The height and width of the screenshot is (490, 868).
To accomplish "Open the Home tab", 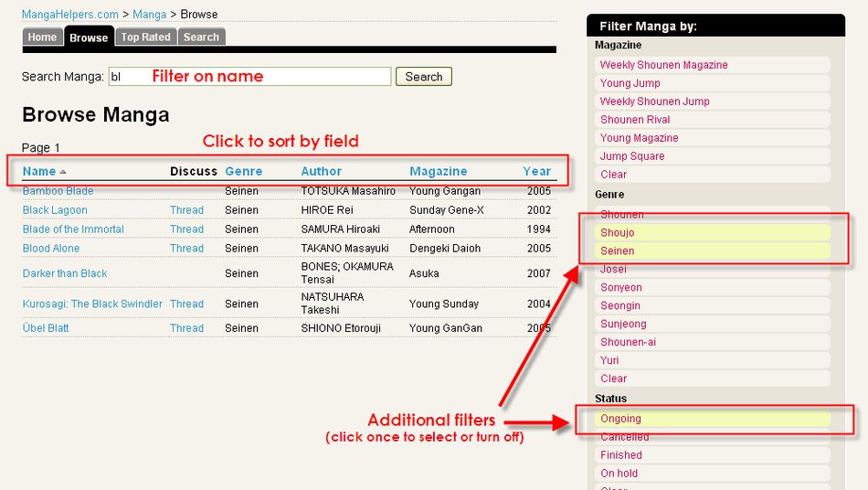I will (x=43, y=37).
